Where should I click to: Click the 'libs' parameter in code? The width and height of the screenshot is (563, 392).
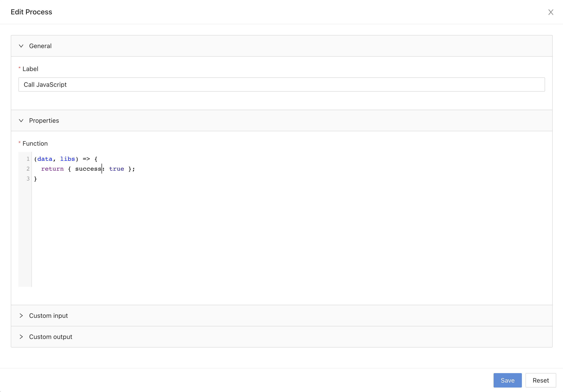(x=67, y=159)
